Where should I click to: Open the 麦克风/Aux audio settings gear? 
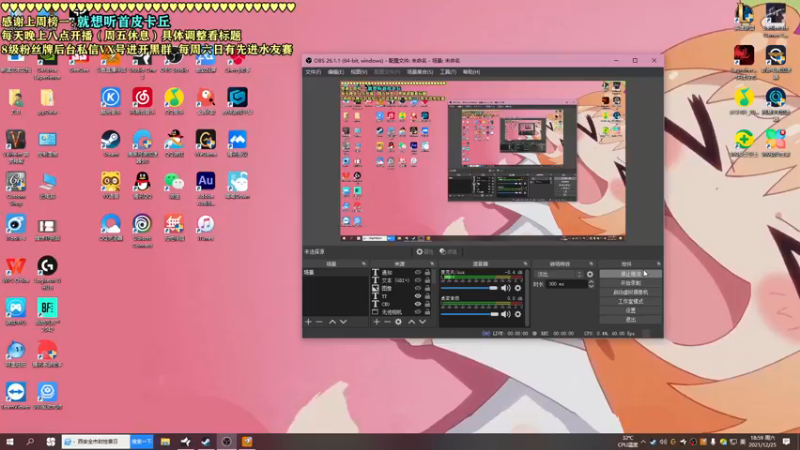point(518,288)
